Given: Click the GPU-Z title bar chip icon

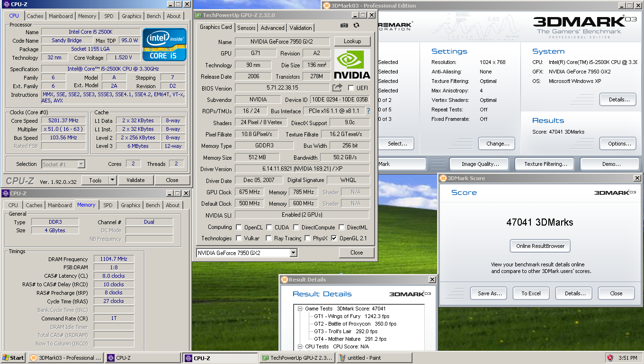Looking at the screenshot, I should click(x=198, y=15).
